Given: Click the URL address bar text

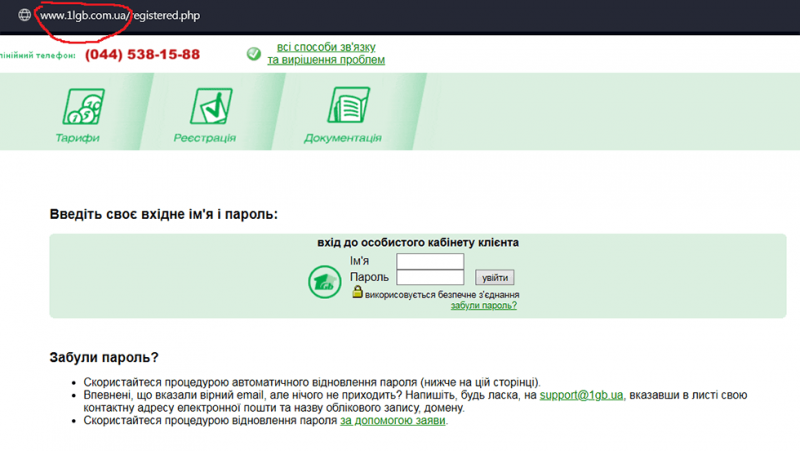Looking at the screenshot, I should coord(120,15).
